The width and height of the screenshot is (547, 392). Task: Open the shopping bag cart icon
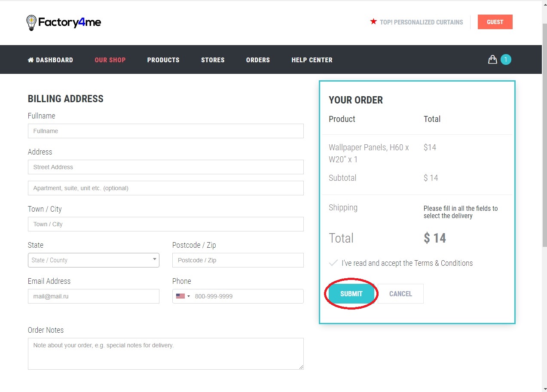(x=492, y=60)
